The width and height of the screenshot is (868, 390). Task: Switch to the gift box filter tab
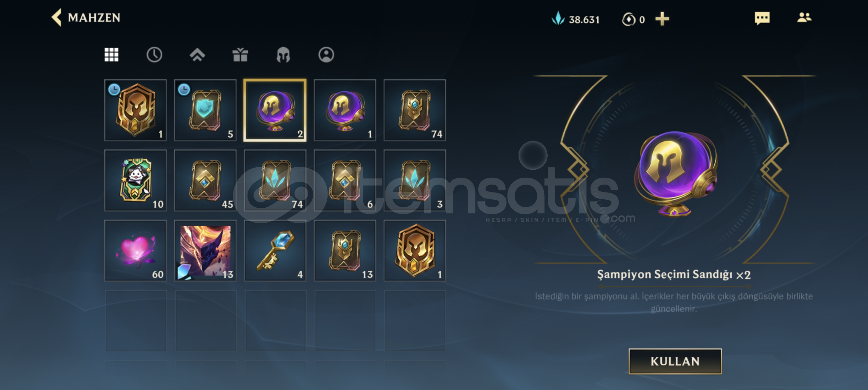(x=240, y=55)
